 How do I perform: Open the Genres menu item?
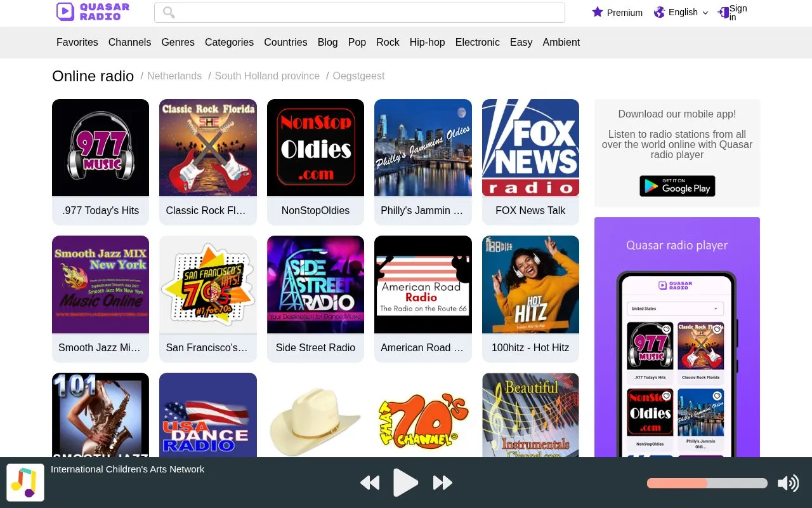(178, 42)
